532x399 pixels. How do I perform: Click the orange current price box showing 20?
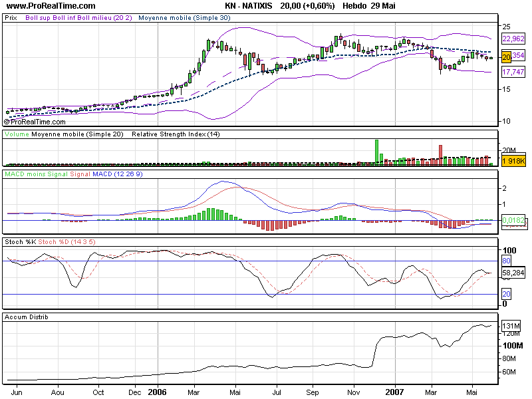pyautogui.click(x=506, y=57)
